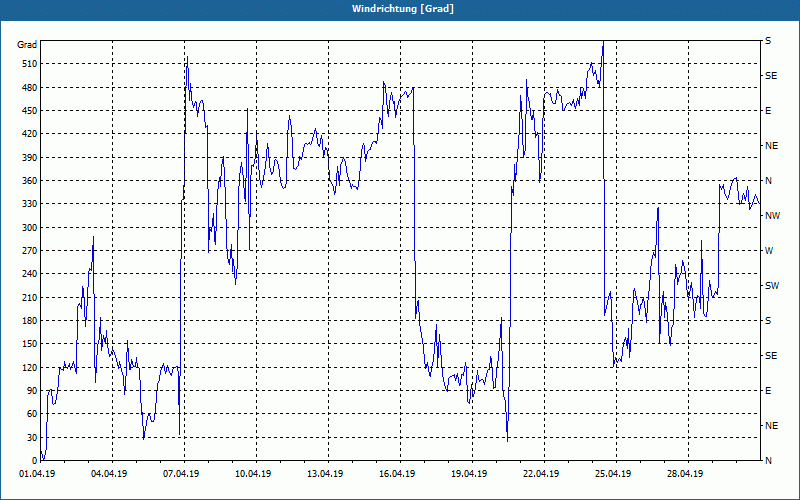Select the y-axis value 450
800x500 pixels.
pos(30,111)
